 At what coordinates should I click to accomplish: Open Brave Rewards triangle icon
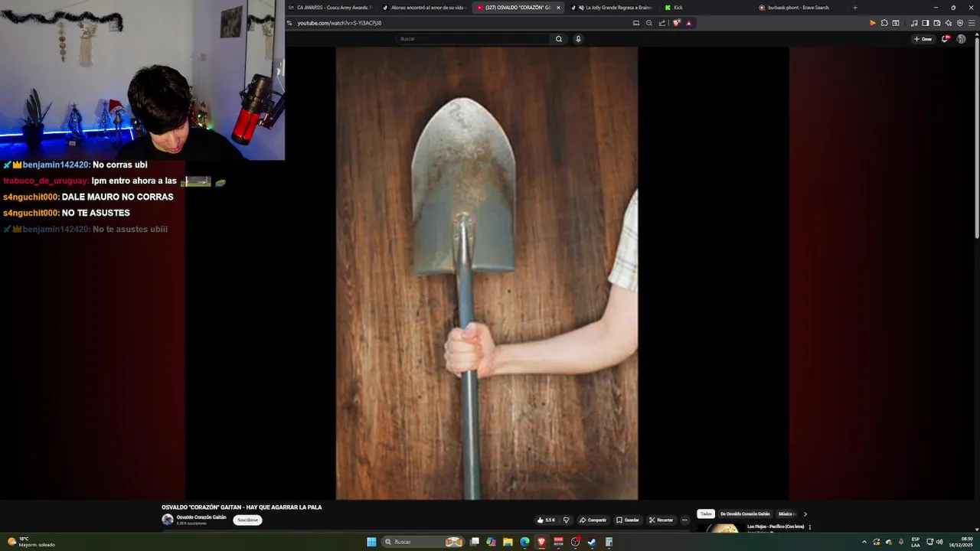point(689,23)
